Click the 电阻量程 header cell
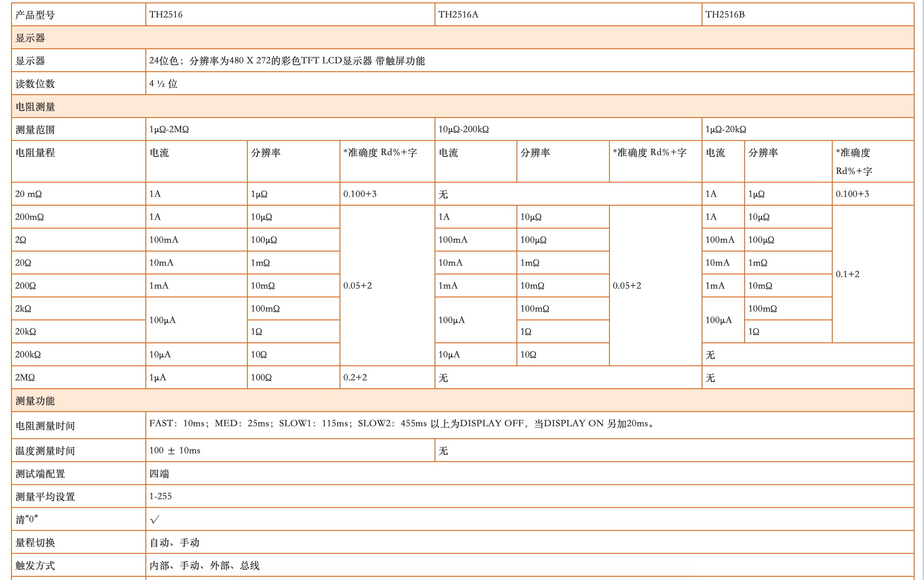Screen dimensions: 924x580 tap(79, 161)
